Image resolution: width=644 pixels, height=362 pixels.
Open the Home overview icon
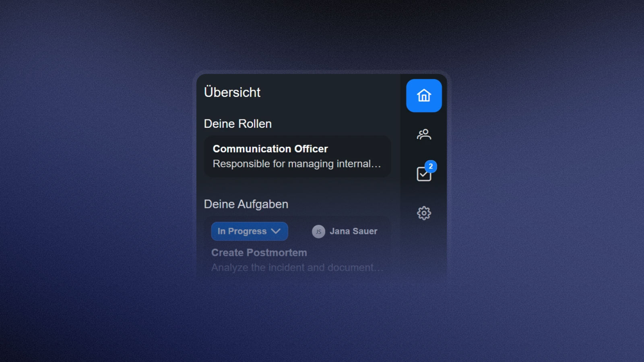pyautogui.click(x=424, y=96)
